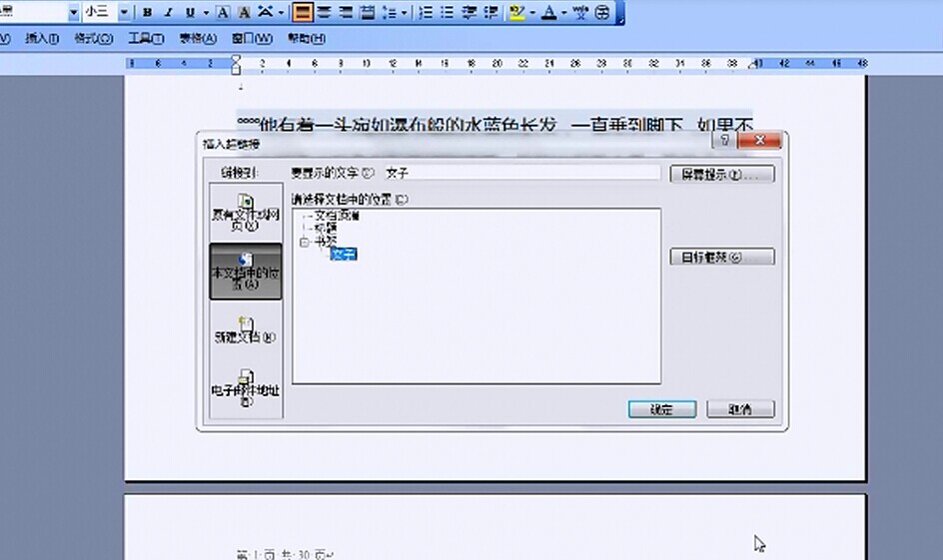Click the first-line indent marker on ruler
Image resolution: width=943 pixels, height=560 pixels.
(x=236, y=59)
